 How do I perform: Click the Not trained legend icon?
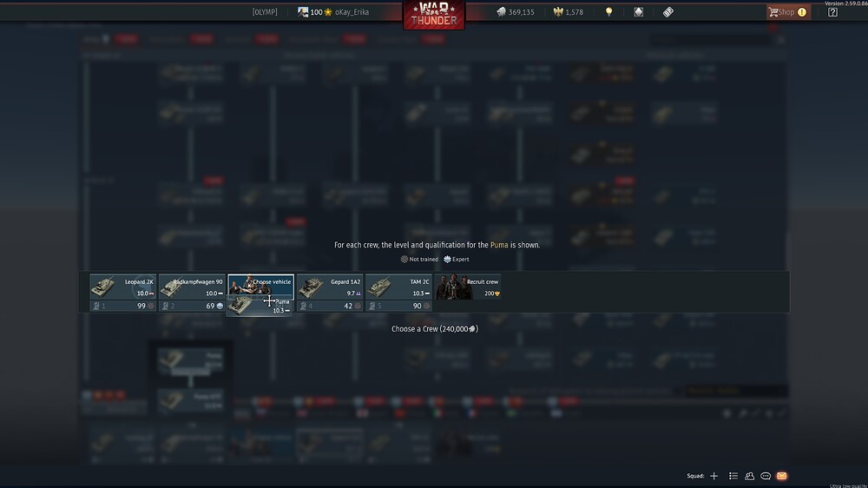(404, 260)
